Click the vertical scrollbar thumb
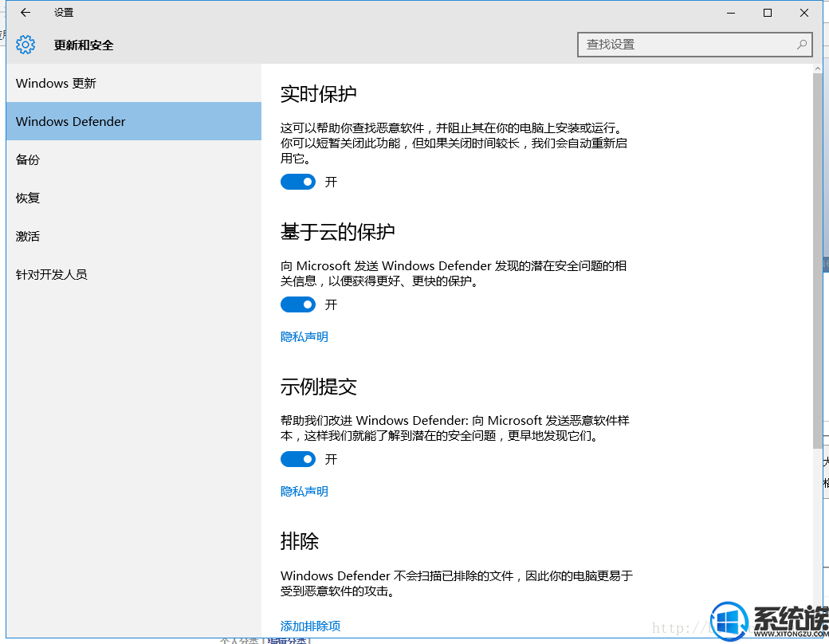The height and width of the screenshot is (644, 829). (818, 261)
